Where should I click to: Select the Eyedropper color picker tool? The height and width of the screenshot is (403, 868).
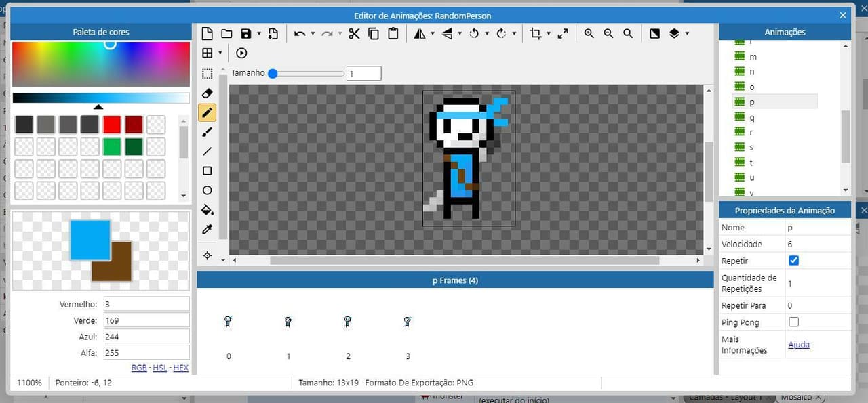[x=208, y=230]
